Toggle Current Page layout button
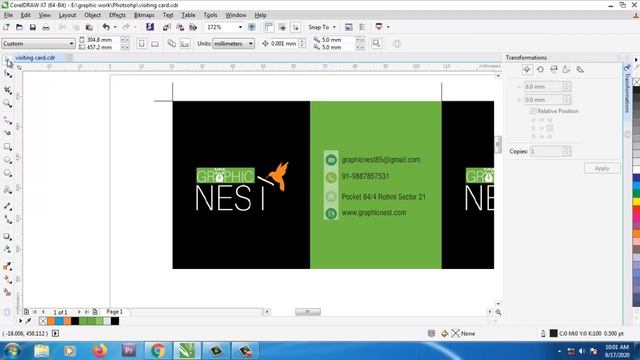The height and width of the screenshot is (360, 640). point(185,44)
